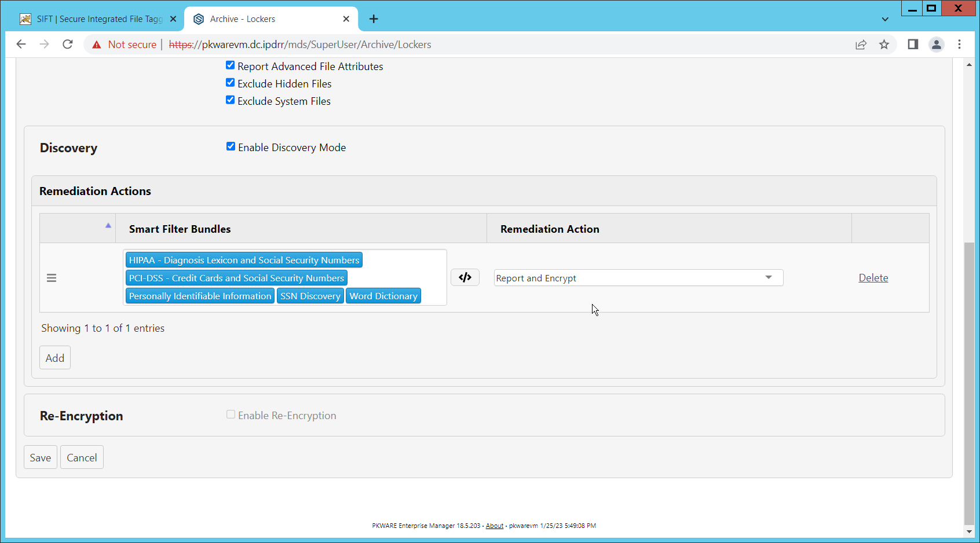Click the code view icon button

tap(465, 277)
